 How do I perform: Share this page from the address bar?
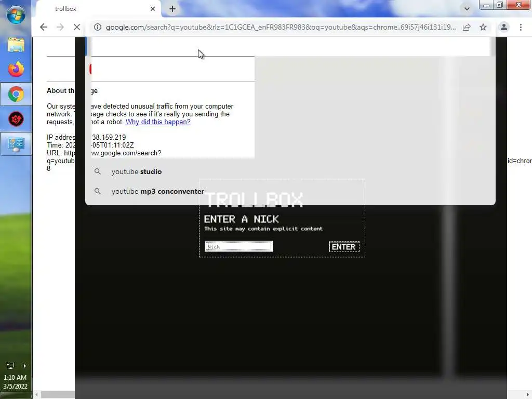pos(467,27)
